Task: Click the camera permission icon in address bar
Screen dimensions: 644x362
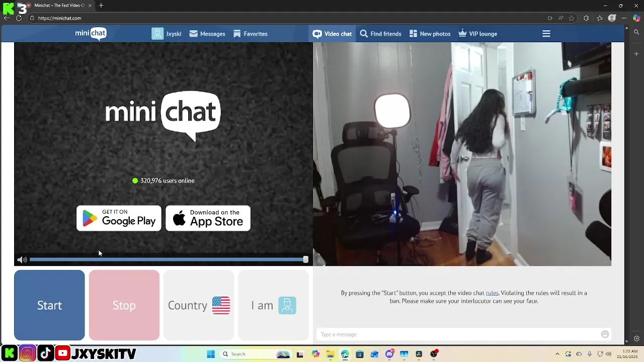Action: point(550,18)
